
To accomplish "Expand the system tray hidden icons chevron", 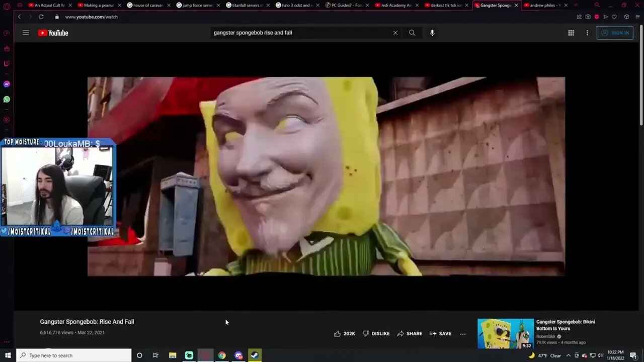I will point(569,355).
